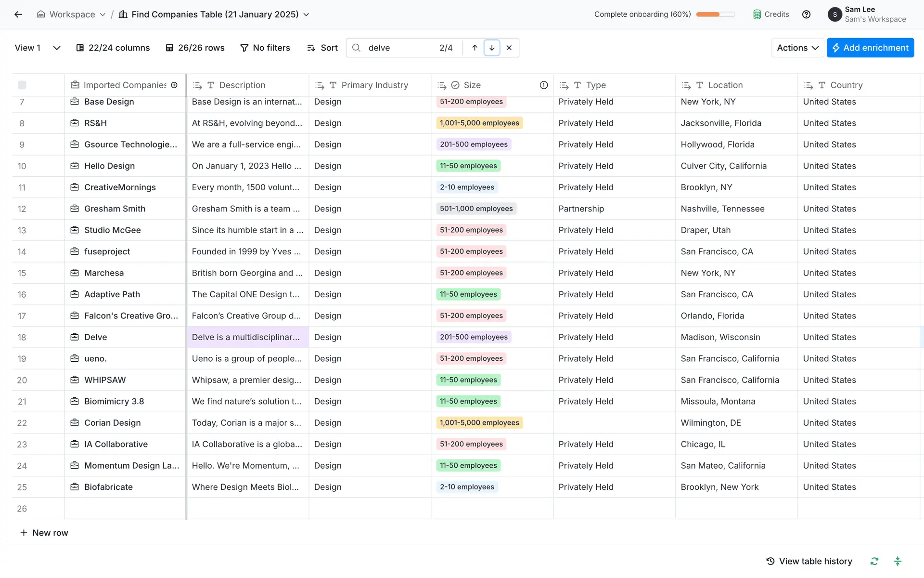Click the Size column info icon
Screen dimensions: 924x578
[x=543, y=85]
